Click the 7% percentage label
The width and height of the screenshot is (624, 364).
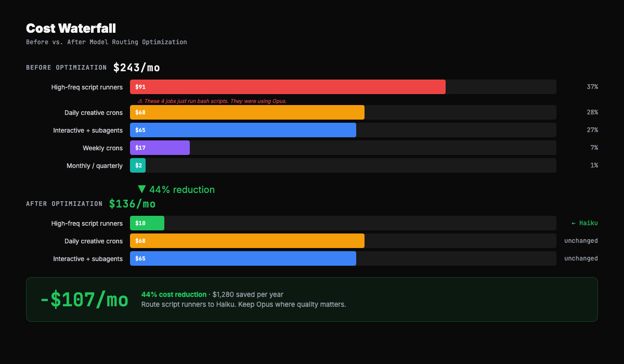(594, 148)
